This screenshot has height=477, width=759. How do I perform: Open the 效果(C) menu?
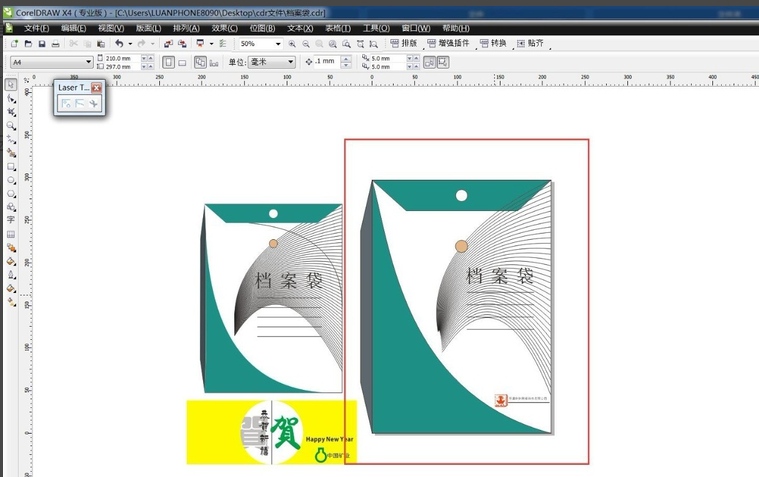228,28
